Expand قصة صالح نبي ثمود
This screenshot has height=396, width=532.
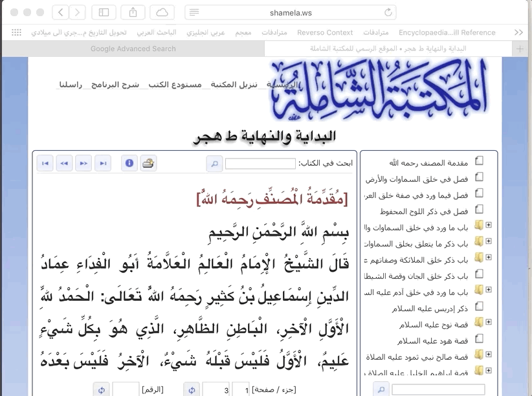489,354
